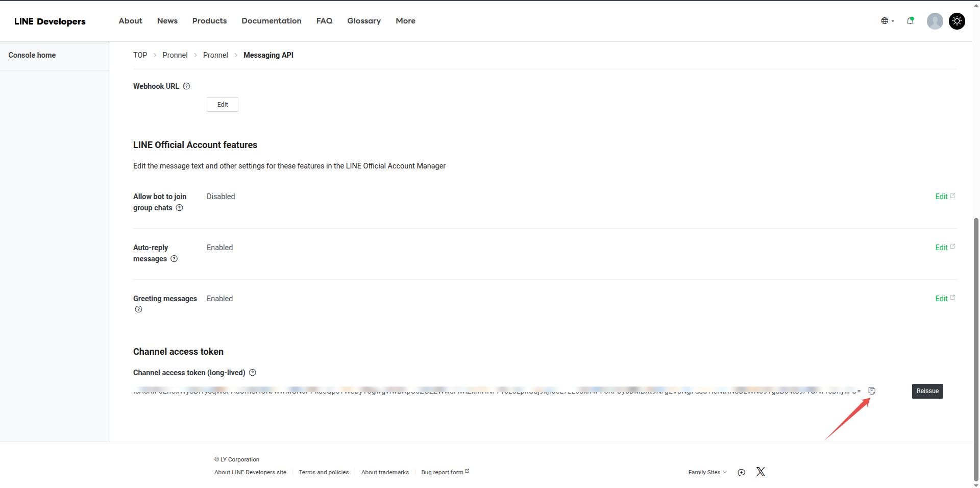Click the LINE Official Account features heading
The height and width of the screenshot is (488, 980).
tap(195, 145)
